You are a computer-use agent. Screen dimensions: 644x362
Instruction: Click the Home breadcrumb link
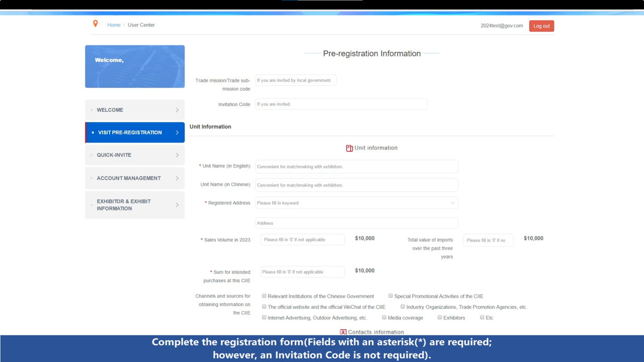point(114,25)
